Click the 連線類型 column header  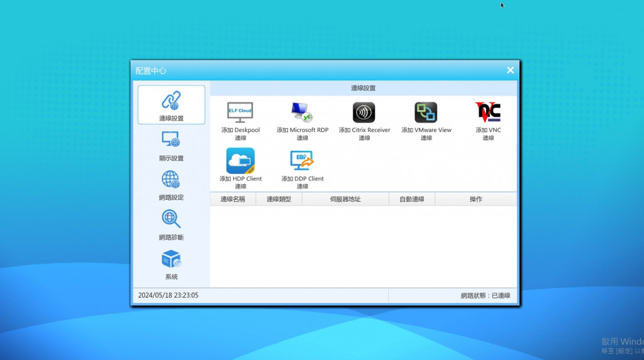point(279,199)
